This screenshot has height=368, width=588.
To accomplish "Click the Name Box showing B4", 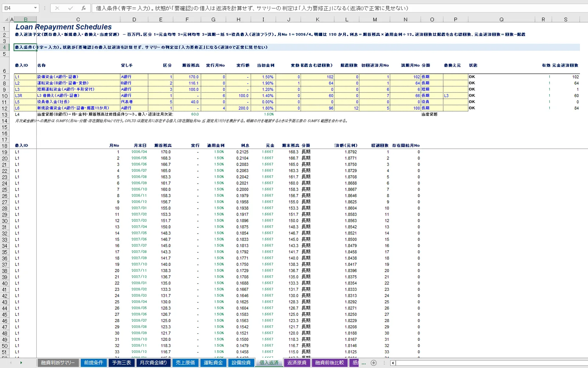I will tap(17, 8).
